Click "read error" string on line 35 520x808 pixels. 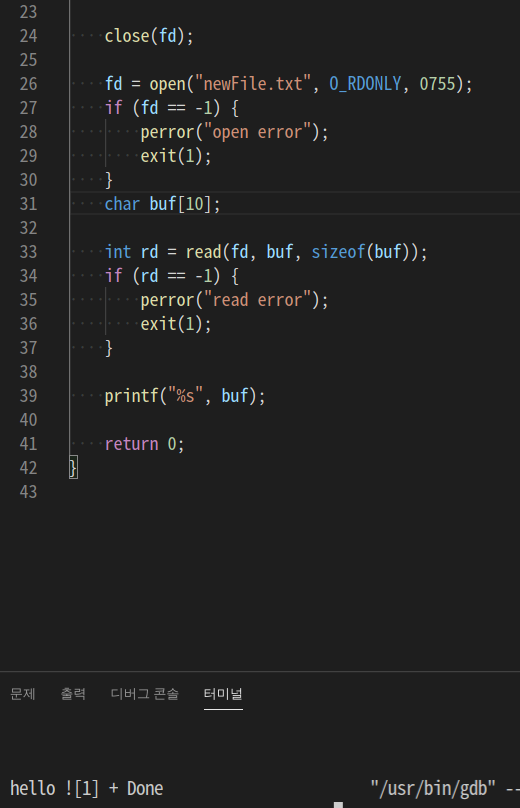257,300
